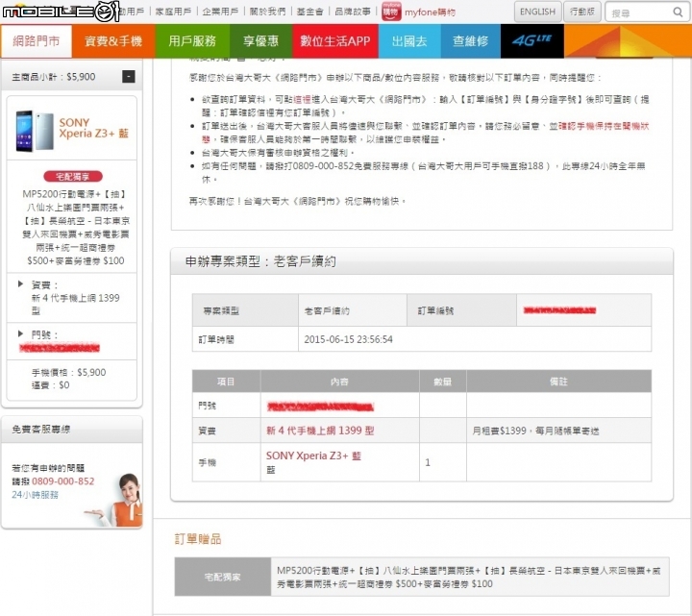The width and height of the screenshot is (692, 616).
Task: Switch language with ENGLISH button
Action: tap(537, 12)
